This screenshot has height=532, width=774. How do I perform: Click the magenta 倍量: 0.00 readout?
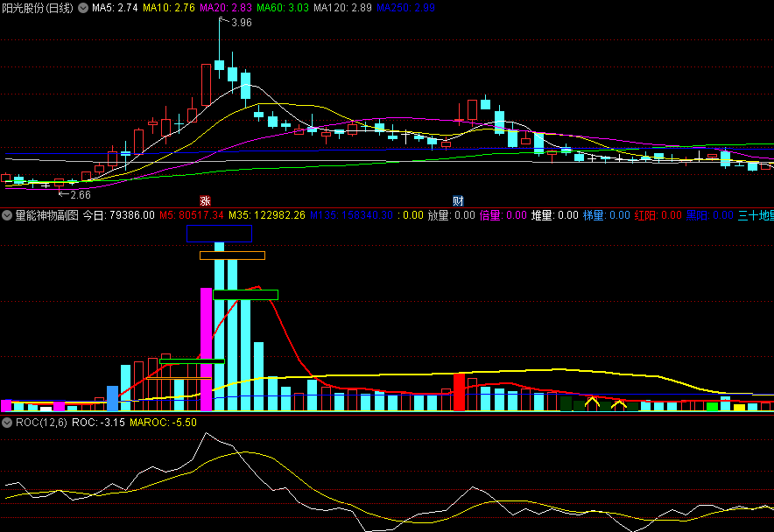503,215
